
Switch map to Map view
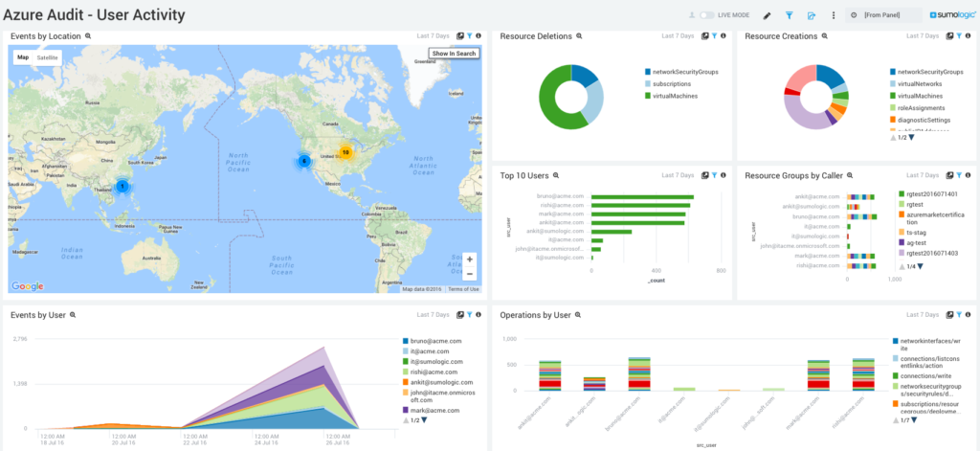tap(23, 57)
